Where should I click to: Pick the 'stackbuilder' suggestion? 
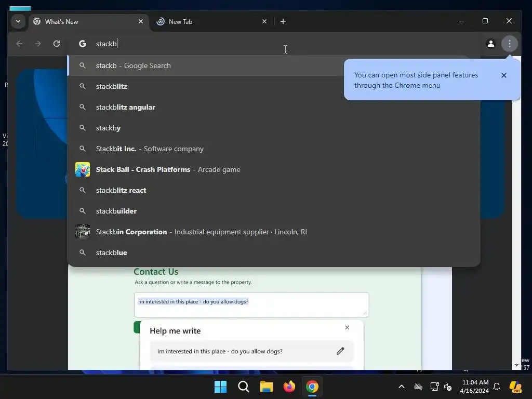click(274, 211)
